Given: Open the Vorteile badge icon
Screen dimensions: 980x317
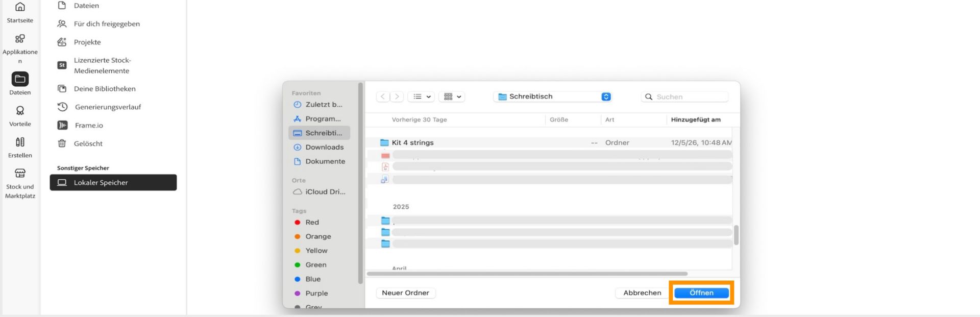Looking at the screenshot, I should click(x=20, y=111).
